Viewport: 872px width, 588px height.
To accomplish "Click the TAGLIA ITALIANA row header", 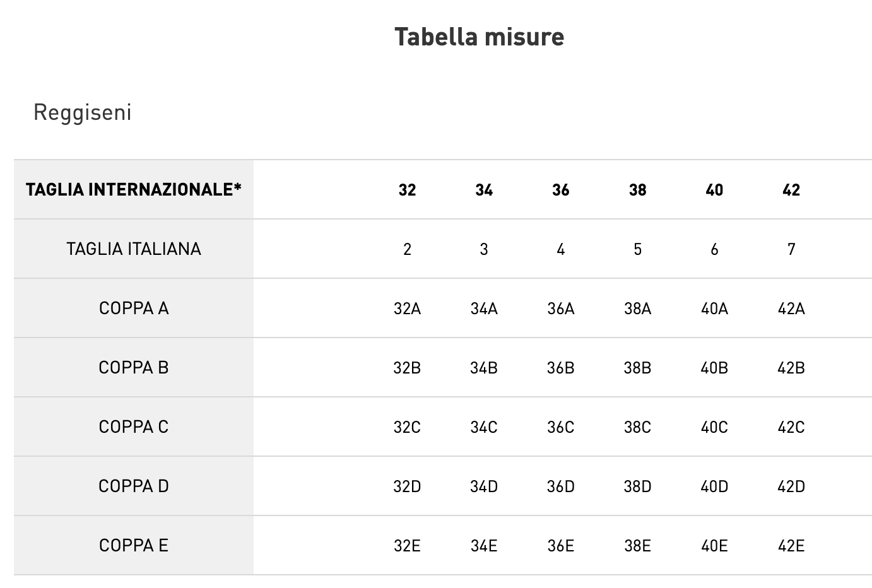I will pos(134,249).
